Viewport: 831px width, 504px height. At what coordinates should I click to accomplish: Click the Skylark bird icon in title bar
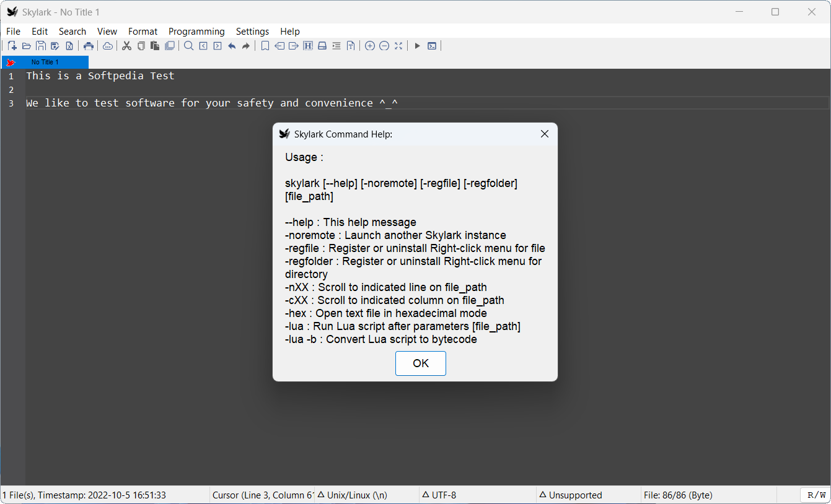coord(12,12)
